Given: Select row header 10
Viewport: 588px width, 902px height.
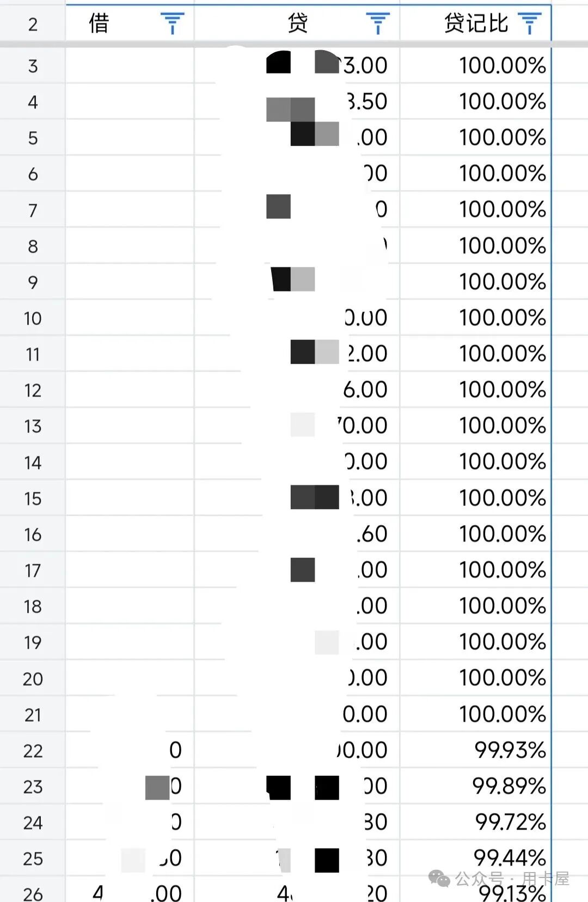Looking at the screenshot, I should [x=33, y=318].
